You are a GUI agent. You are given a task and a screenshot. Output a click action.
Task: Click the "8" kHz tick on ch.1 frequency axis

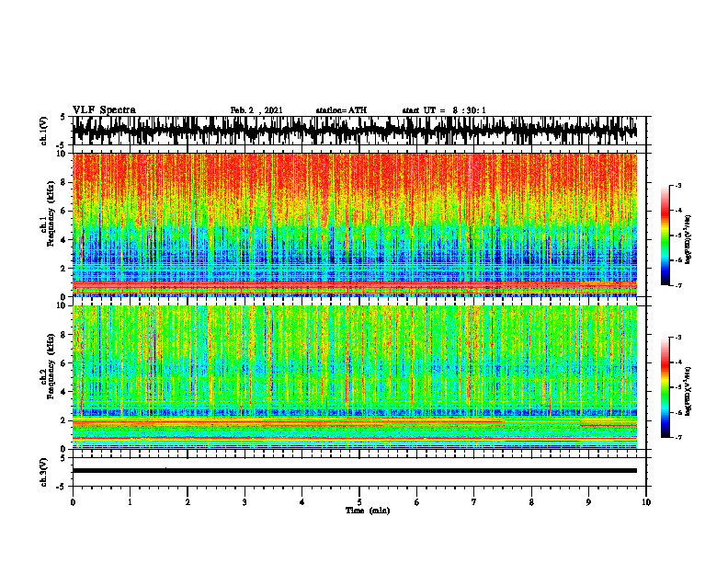point(63,182)
